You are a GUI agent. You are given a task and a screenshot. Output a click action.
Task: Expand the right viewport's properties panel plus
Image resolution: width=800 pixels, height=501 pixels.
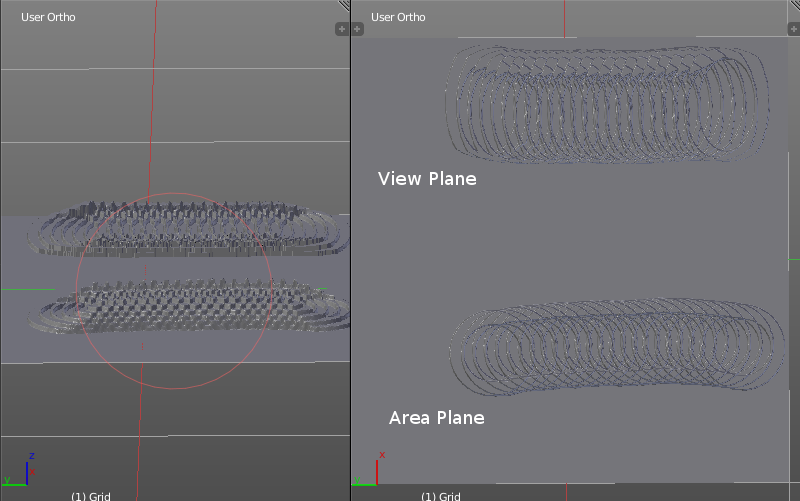tap(794, 29)
